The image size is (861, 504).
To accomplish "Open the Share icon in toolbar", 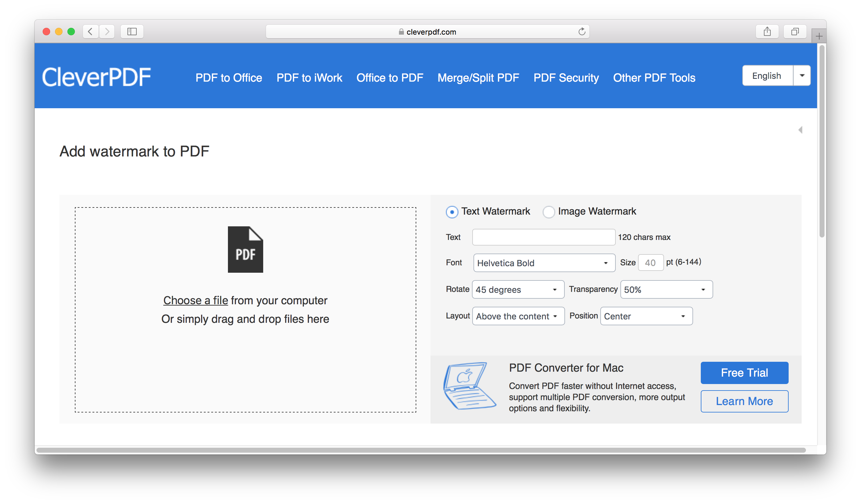I will (767, 32).
